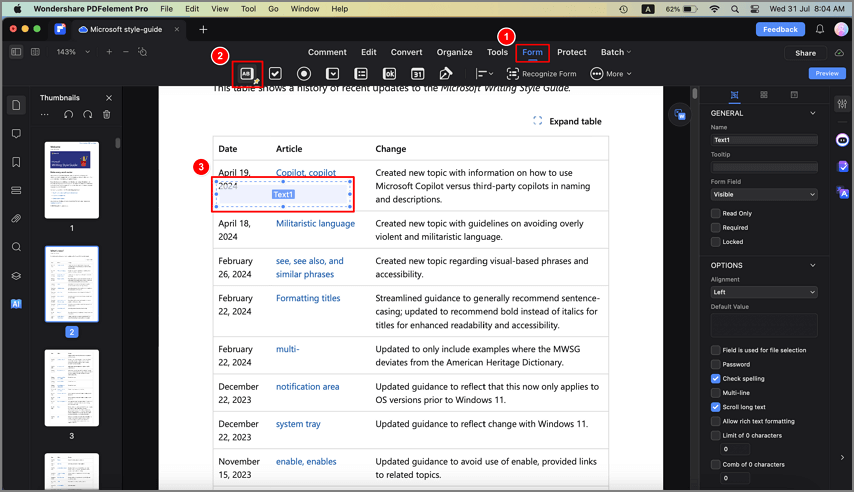Viewport: 854px width, 492px height.
Task: Enable the Locked checkbox
Action: tap(716, 242)
